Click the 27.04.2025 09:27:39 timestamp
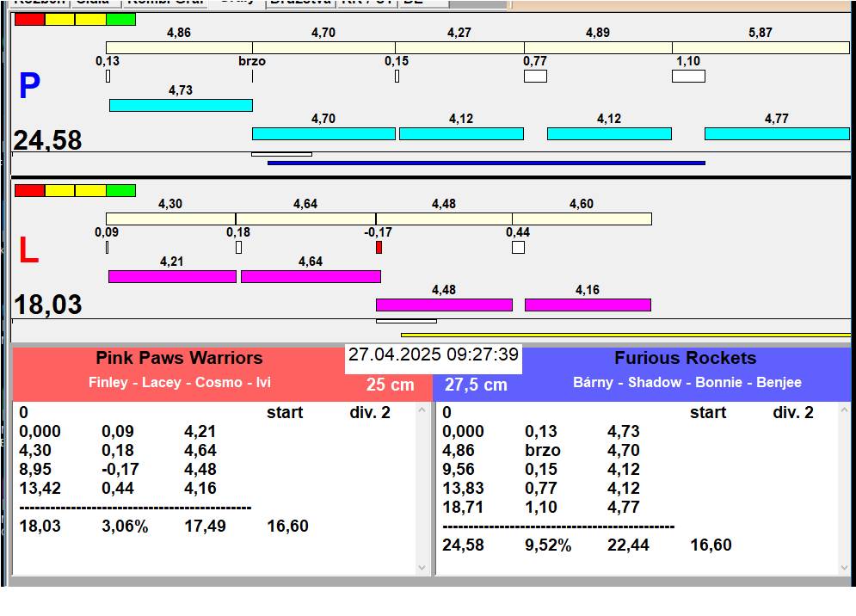856x616 pixels. click(434, 355)
